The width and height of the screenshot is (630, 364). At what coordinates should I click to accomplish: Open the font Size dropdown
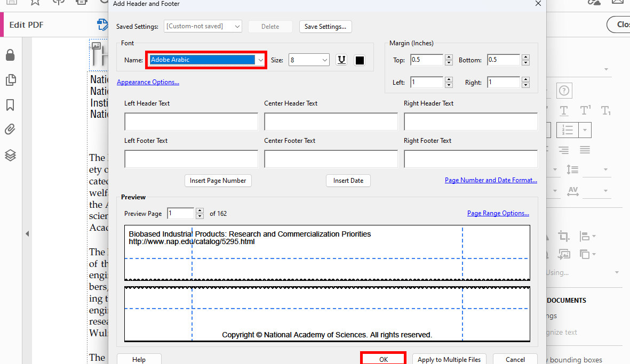[308, 60]
